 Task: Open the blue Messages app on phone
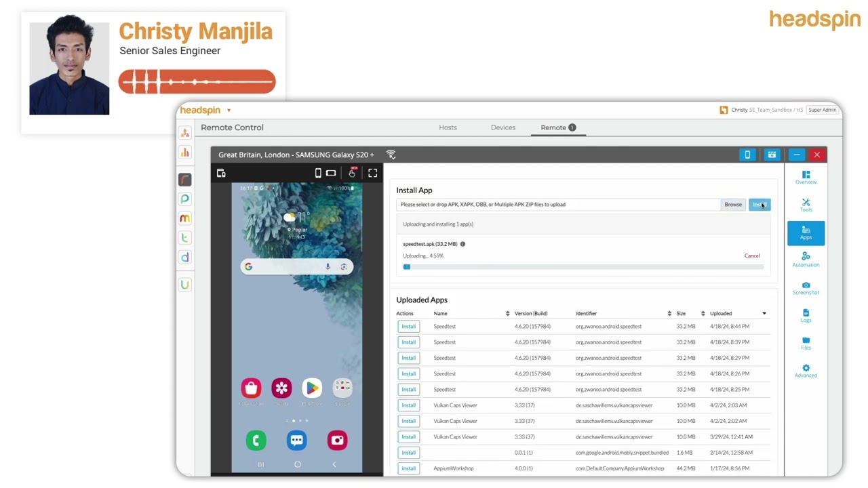pos(296,441)
